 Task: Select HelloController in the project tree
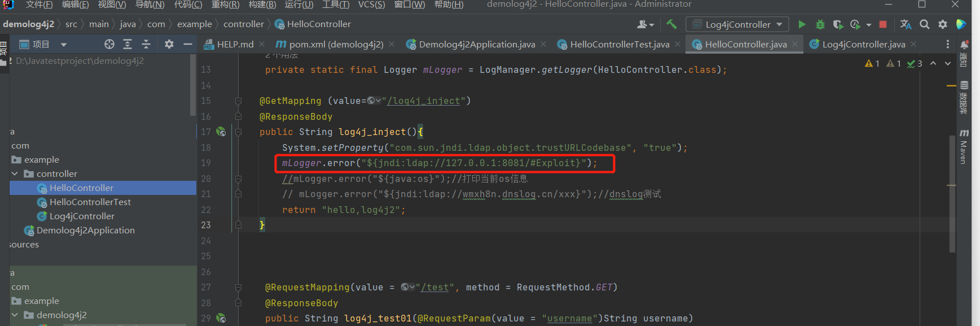(81, 188)
